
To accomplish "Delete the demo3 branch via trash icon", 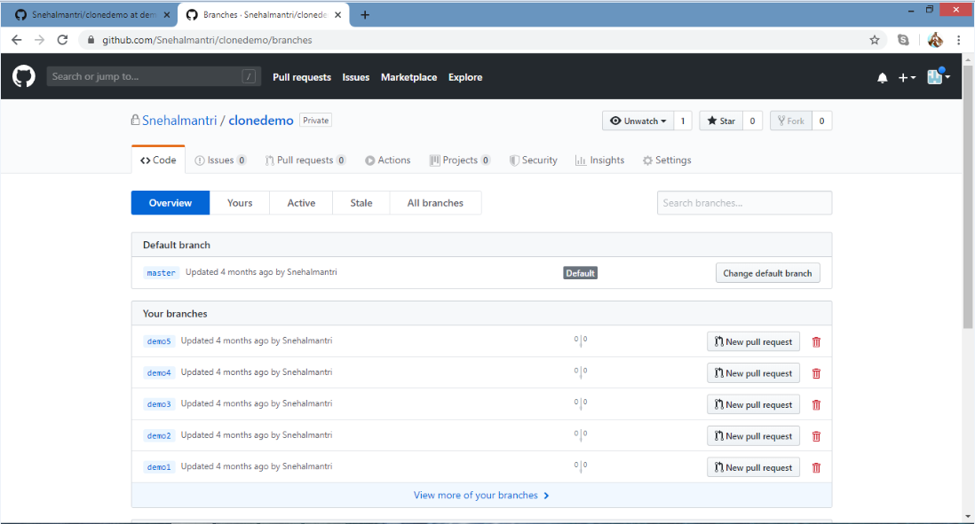I will pyautogui.click(x=816, y=405).
